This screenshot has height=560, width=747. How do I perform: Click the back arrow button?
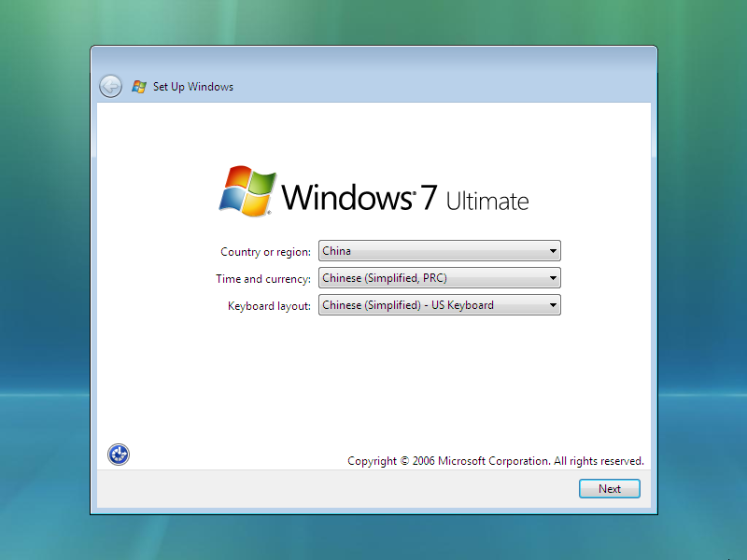(110, 86)
